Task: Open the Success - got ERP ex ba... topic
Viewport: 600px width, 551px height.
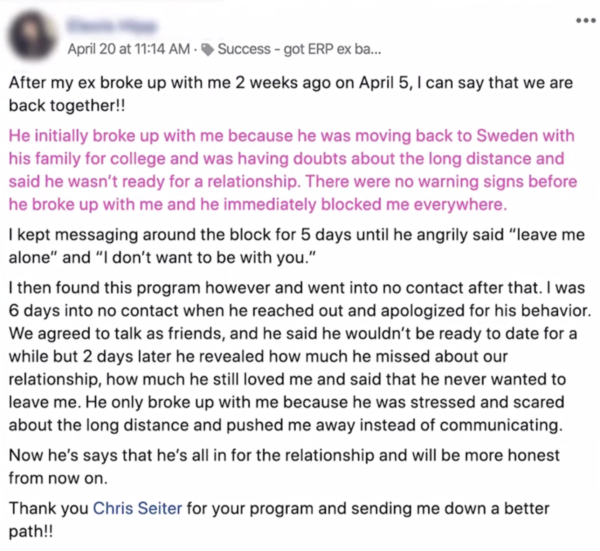Action: point(299,49)
